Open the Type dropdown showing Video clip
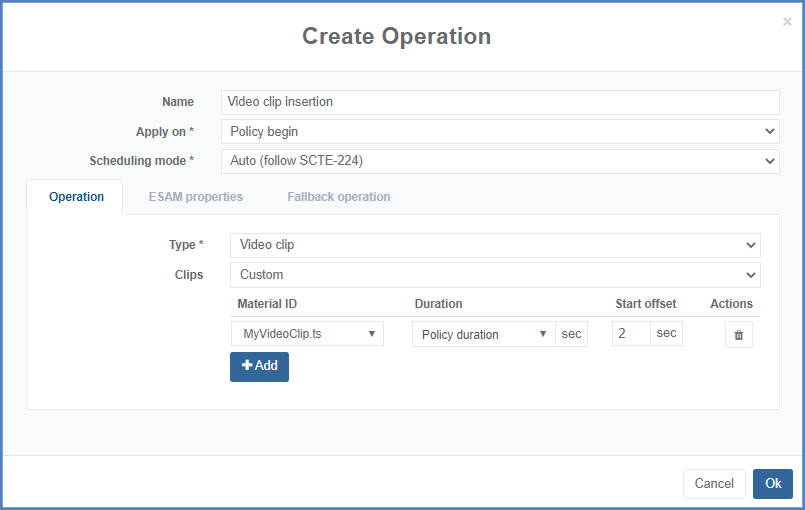The width and height of the screenshot is (805, 510). point(495,245)
